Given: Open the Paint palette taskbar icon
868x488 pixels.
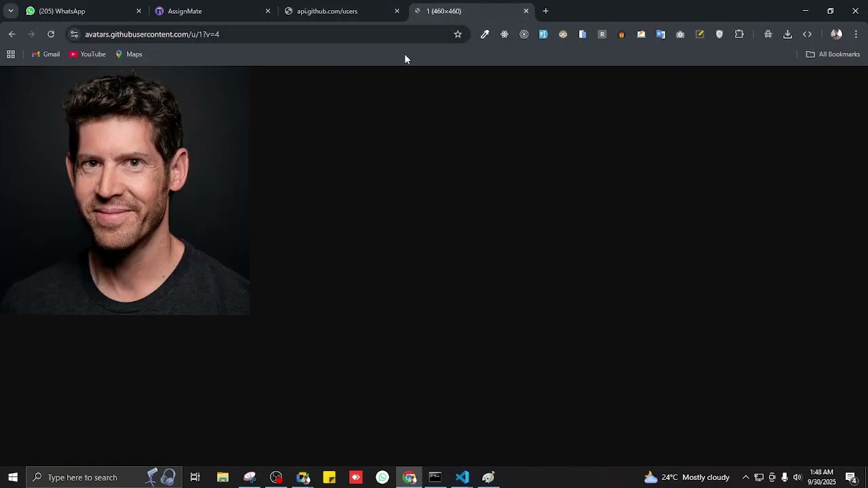Looking at the screenshot, I should pos(488,477).
